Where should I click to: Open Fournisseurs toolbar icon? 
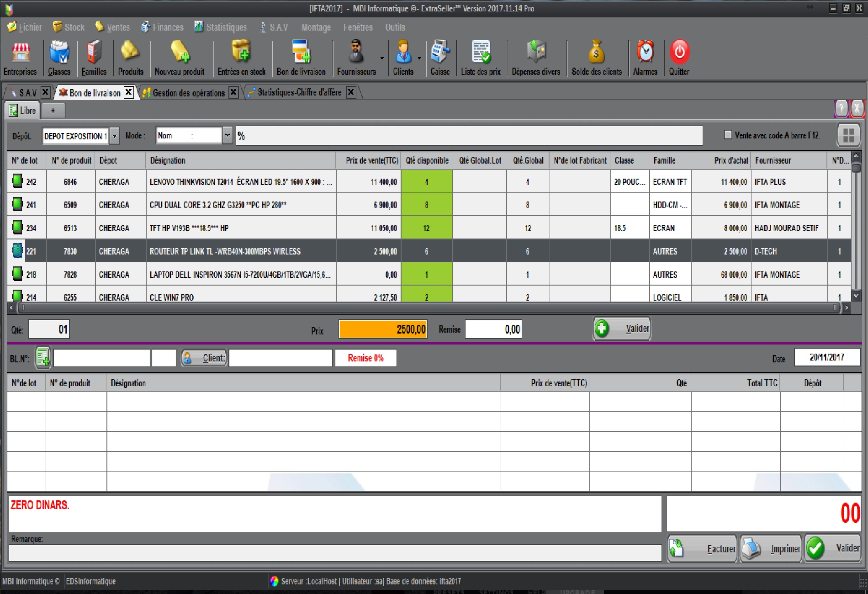(x=356, y=58)
